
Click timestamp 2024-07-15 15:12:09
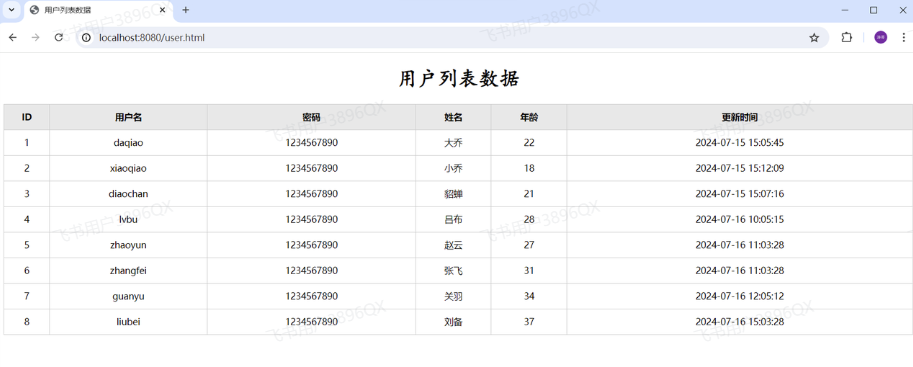click(739, 168)
